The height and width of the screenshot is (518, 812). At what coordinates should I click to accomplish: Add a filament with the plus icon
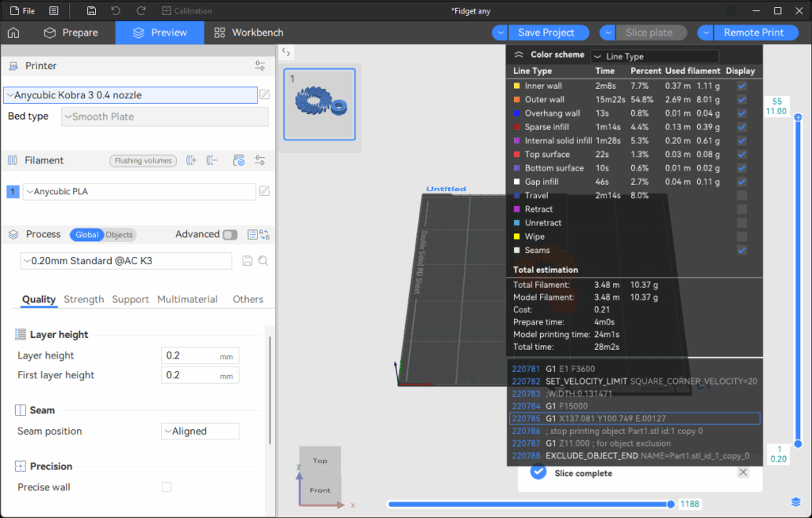pos(191,160)
